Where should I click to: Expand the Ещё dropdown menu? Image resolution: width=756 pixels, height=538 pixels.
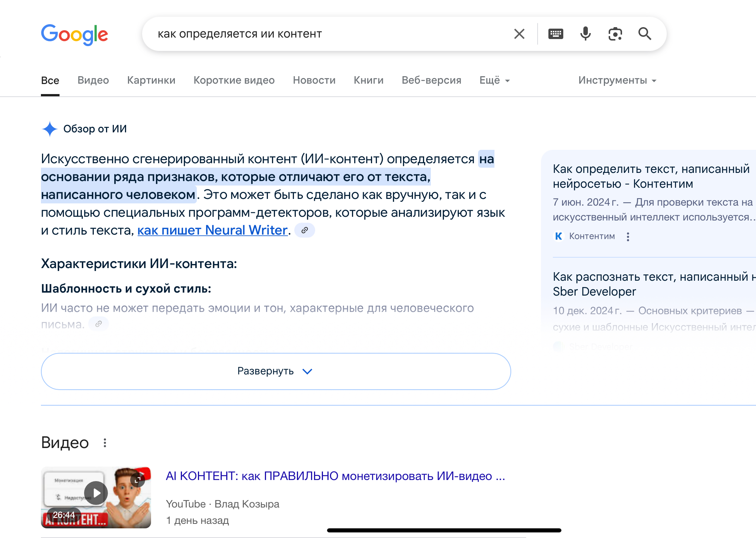[x=494, y=80]
